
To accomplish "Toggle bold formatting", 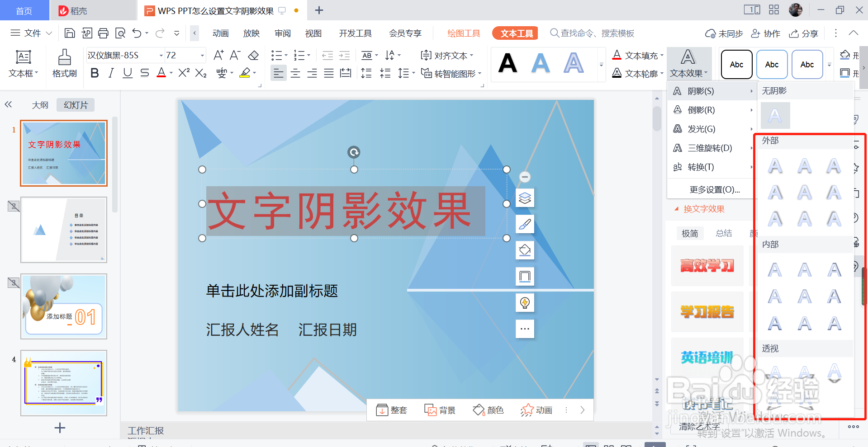I will (95, 73).
